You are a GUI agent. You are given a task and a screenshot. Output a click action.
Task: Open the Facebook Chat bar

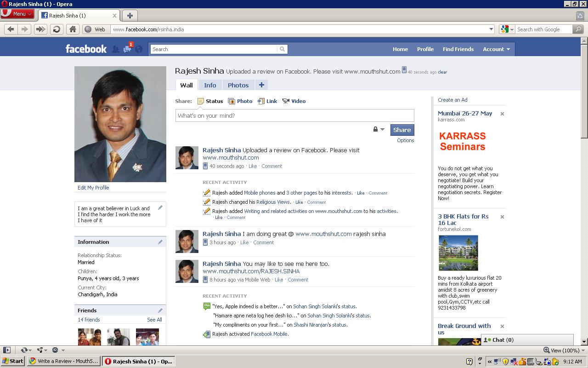527,340
